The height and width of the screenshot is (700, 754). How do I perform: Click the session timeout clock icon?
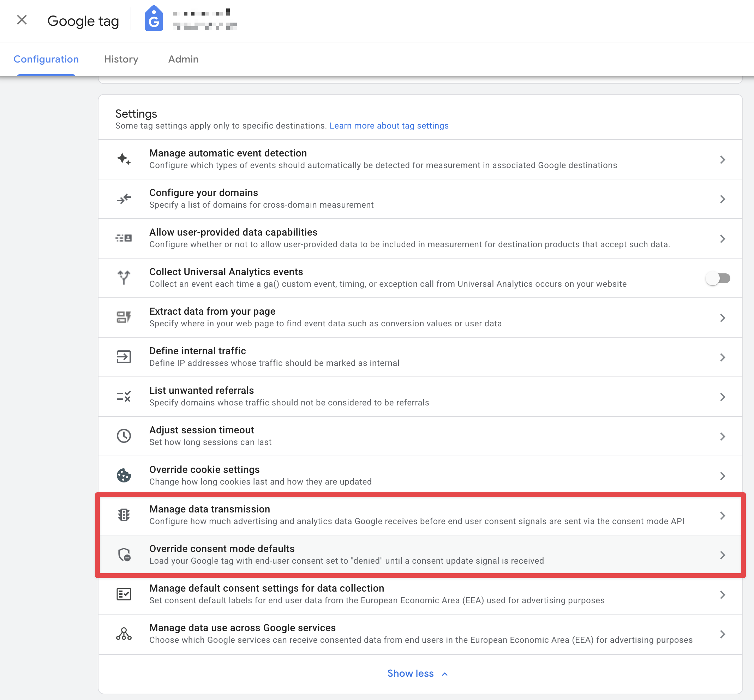click(x=124, y=436)
